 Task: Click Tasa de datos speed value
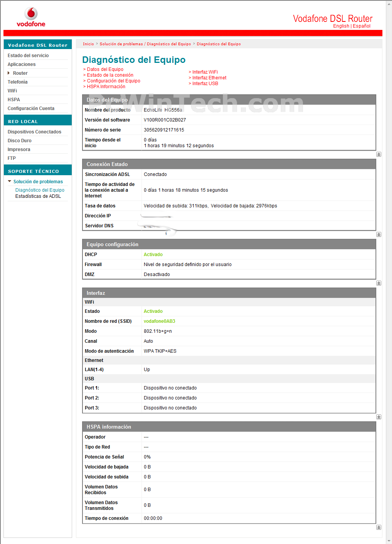point(210,206)
